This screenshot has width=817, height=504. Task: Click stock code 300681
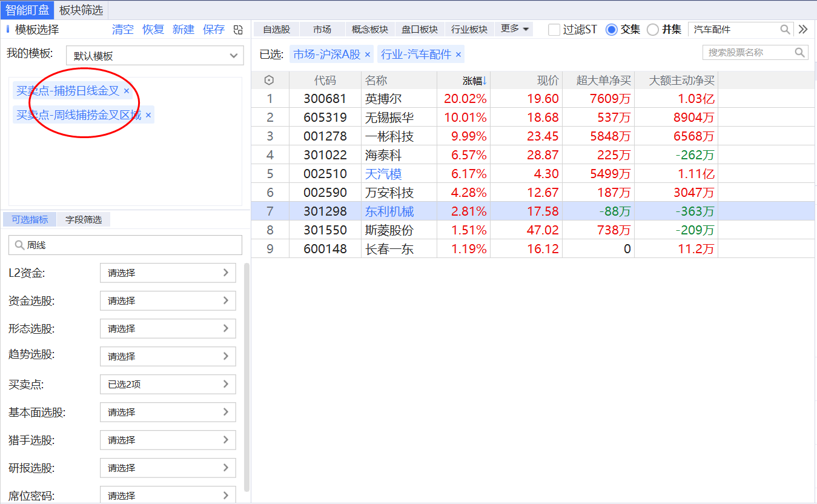[x=326, y=99]
